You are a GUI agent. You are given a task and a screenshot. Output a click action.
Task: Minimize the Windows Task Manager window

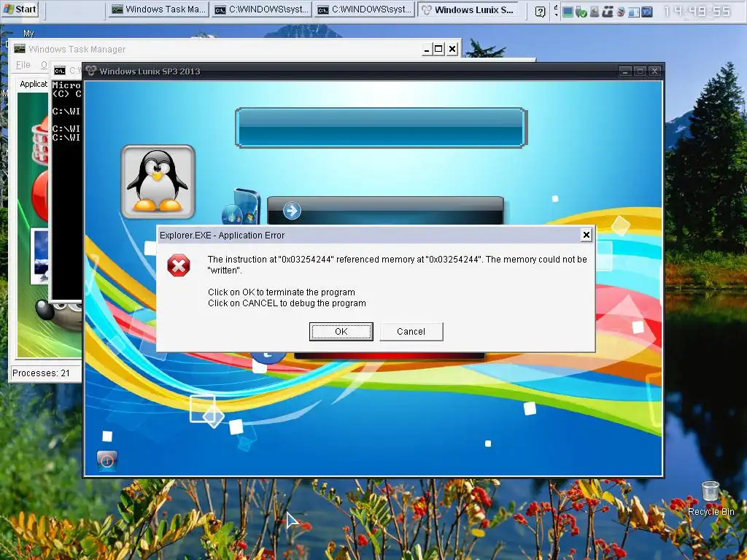[427, 49]
